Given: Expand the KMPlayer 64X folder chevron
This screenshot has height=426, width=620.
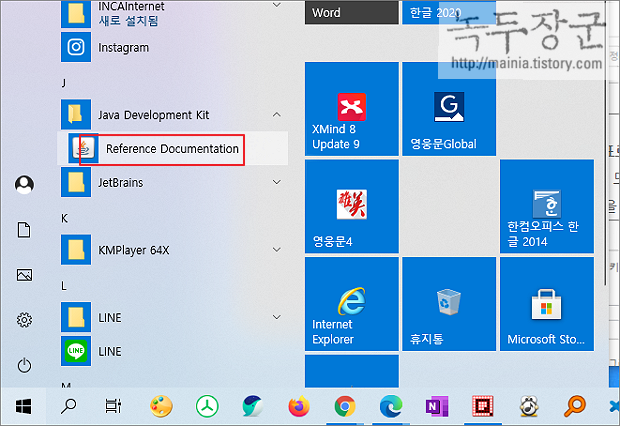Looking at the screenshot, I should tap(277, 250).
